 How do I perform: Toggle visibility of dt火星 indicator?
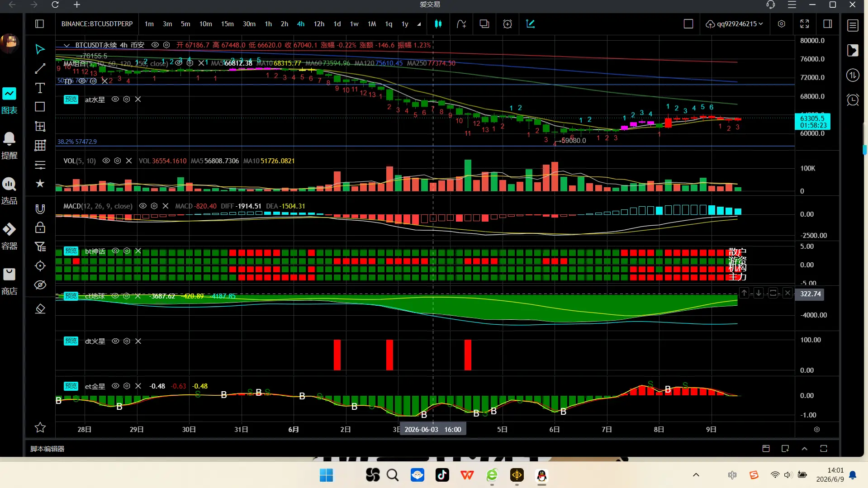(x=115, y=341)
